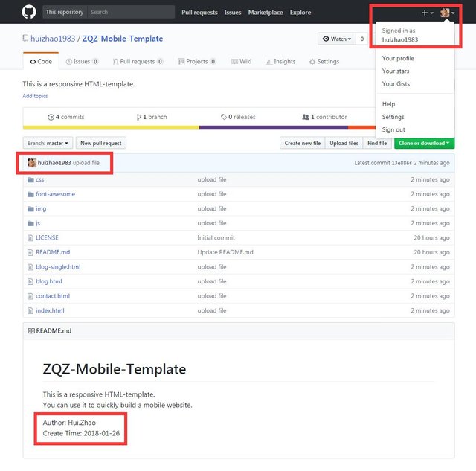Click the js folder icon
This screenshot has height=471, width=476.
point(30,223)
